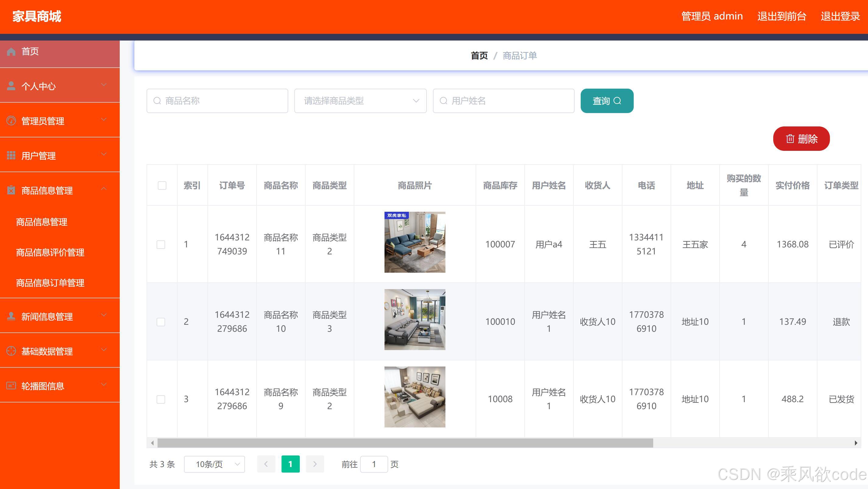Click the 删除 delete button
Screen dimensions: 868x489
(x=801, y=139)
